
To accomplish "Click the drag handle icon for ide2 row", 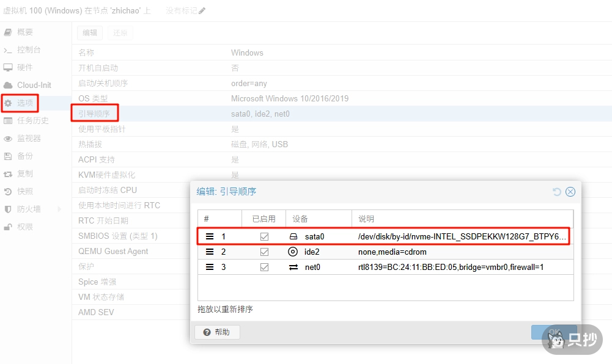I will click(x=210, y=252).
